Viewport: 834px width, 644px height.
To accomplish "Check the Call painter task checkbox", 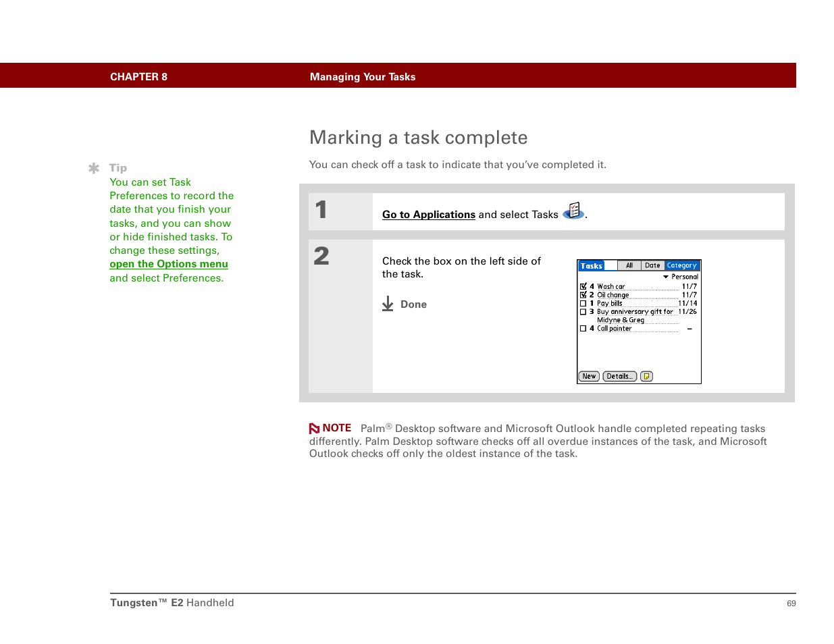I will pyautogui.click(x=583, y=329).
